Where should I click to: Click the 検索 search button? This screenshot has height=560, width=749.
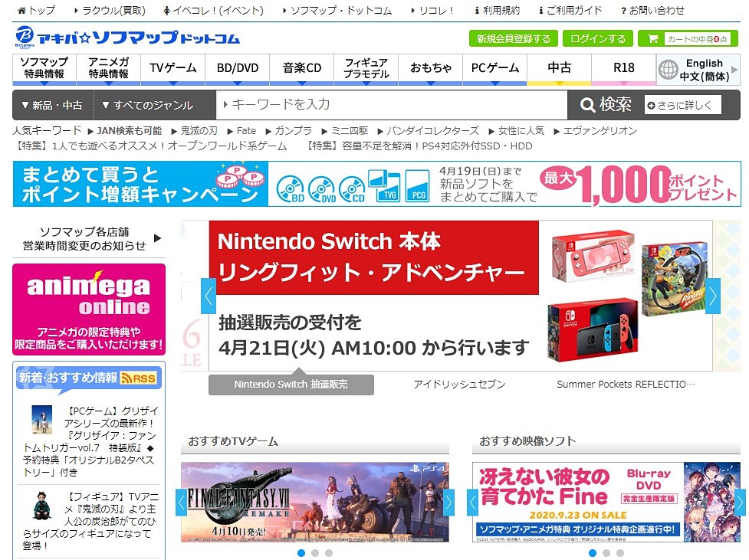[605, 104]
